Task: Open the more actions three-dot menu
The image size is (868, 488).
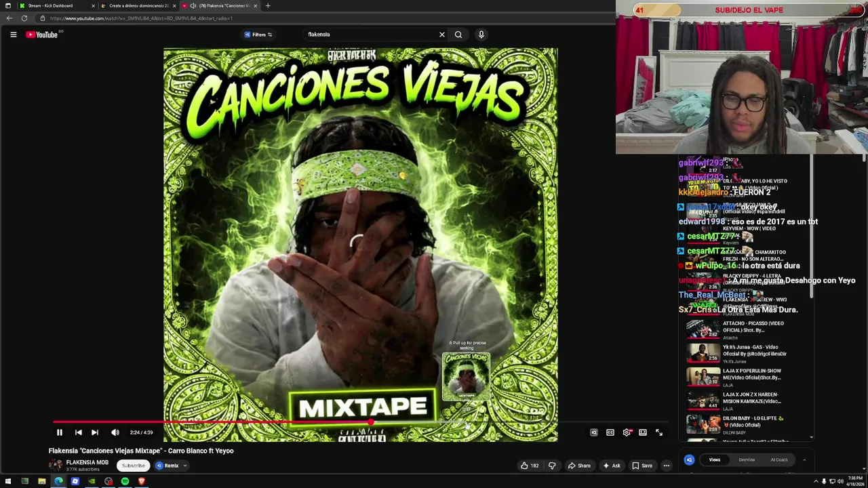Action: point(667,466)
